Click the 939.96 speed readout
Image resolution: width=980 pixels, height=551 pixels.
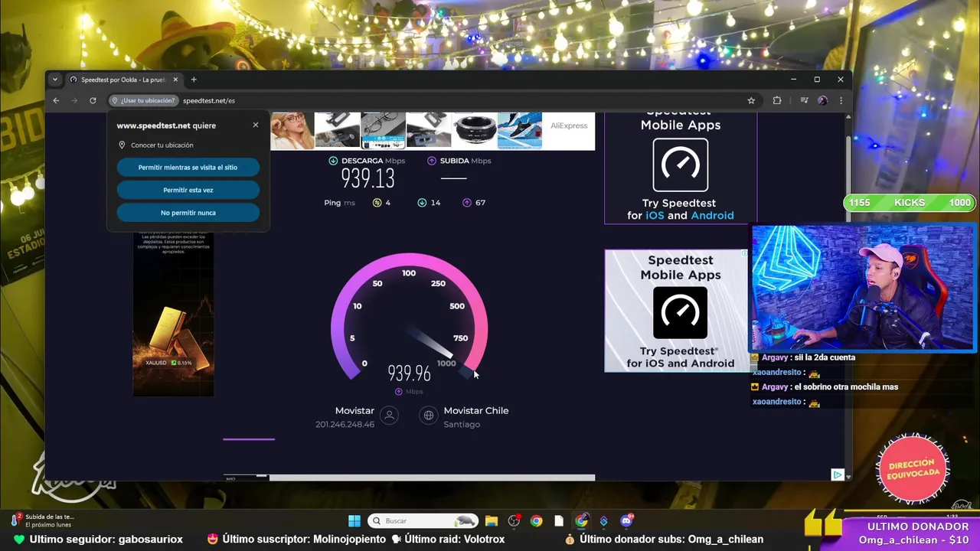409,373
